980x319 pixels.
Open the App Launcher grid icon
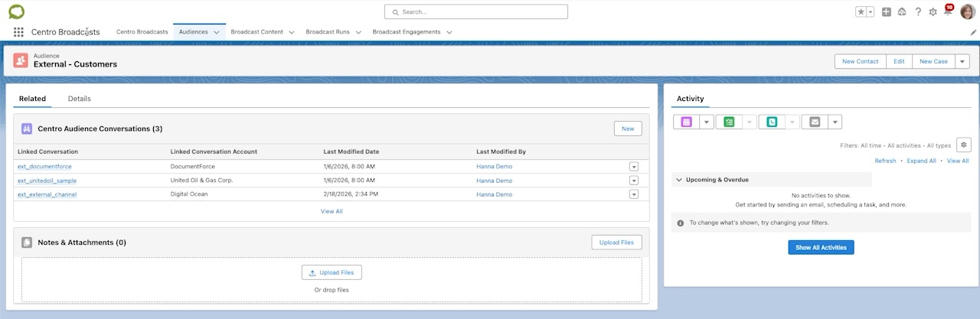tap(18, 32)
